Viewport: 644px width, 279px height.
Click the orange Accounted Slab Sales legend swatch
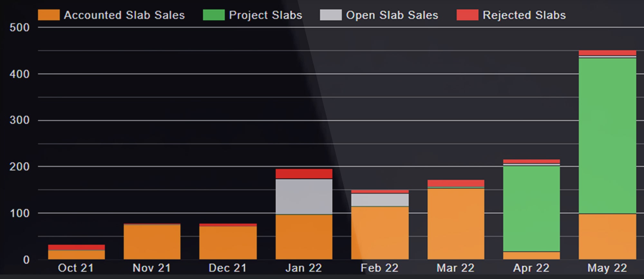click(49, 15)
